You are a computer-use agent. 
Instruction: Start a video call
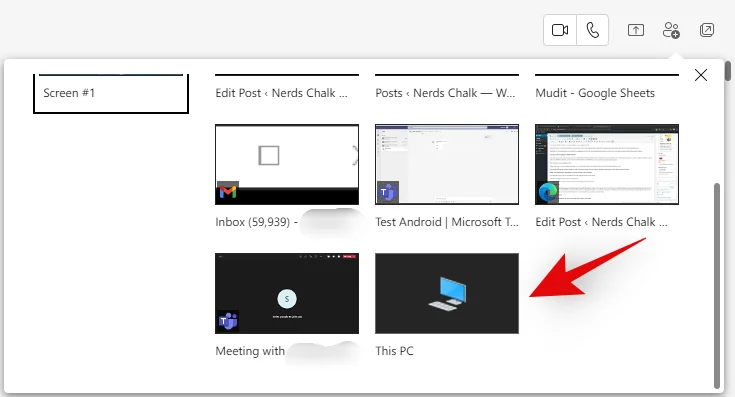[x=560, y=30]
